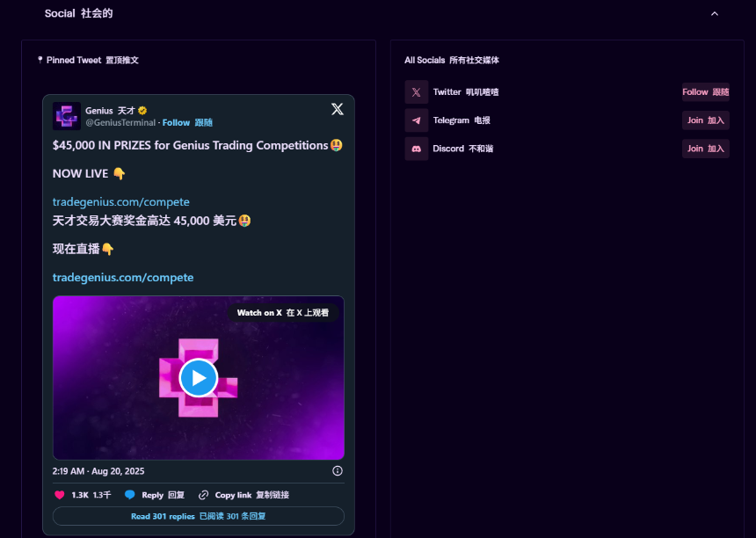Copy link using chain icon
This screenshot has width=756, height=538.
pyautogui.click(x=203, y=495)
